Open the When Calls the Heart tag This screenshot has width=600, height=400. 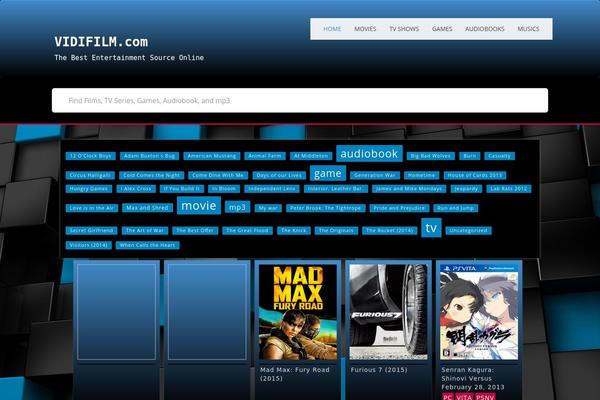[x=147, y=245]
